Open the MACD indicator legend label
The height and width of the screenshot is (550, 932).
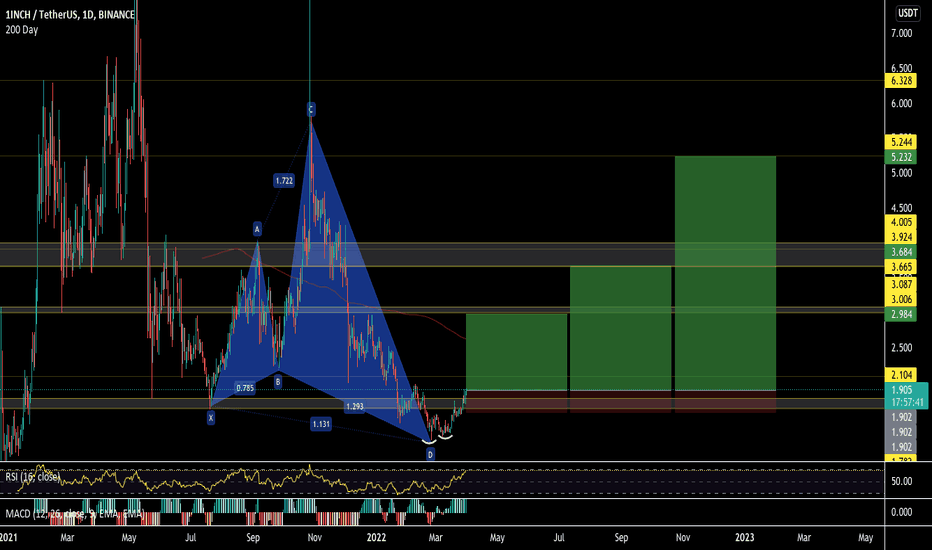75,514
